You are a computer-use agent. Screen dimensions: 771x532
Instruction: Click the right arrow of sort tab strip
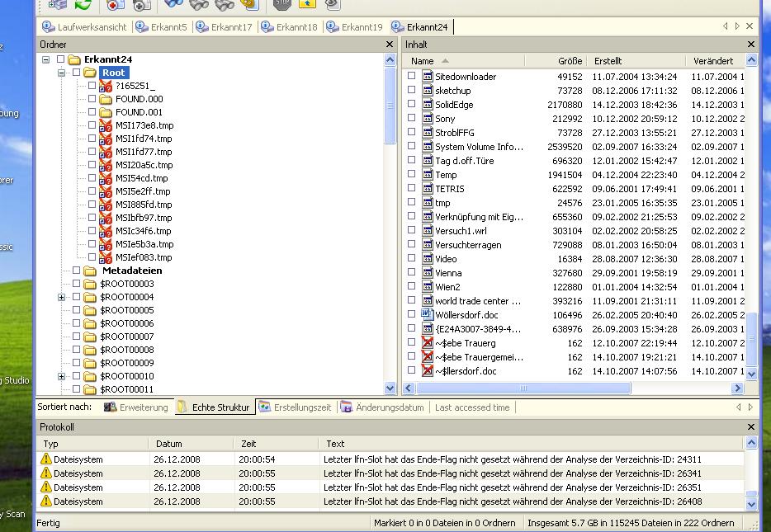click(750, 407)
